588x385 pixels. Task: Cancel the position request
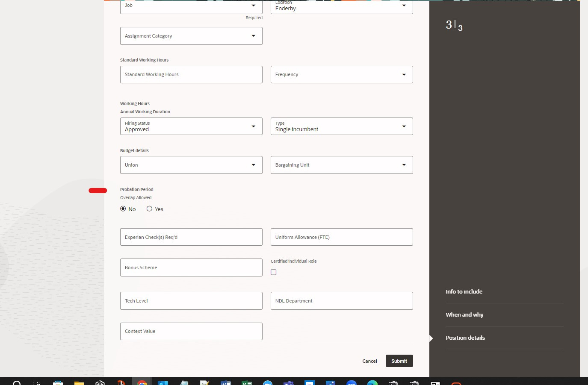[x=369, y=361]
